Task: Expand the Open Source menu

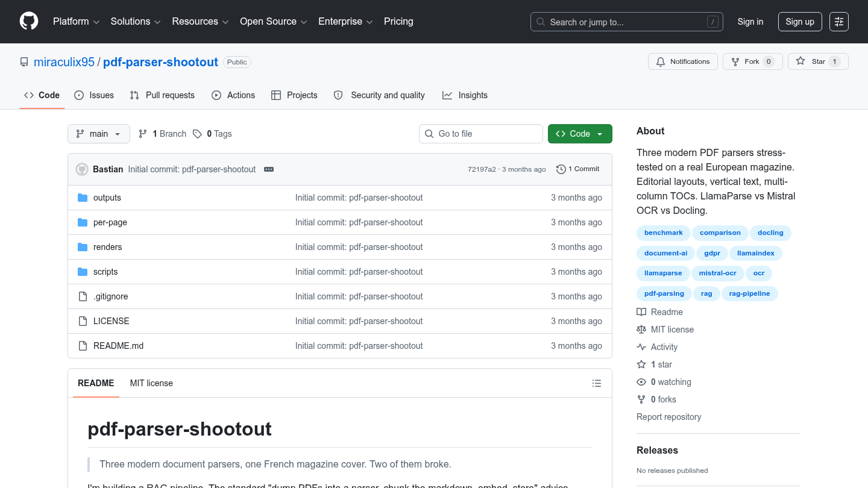Action: tap(274, 21)
